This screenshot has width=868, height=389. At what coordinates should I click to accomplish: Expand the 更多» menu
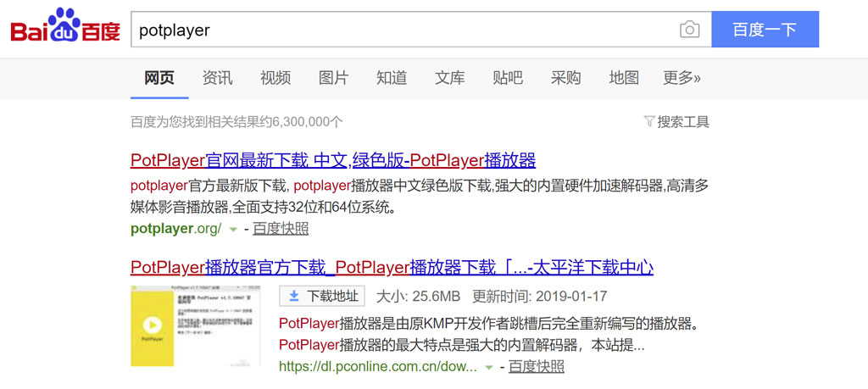(x=682, y=78)
